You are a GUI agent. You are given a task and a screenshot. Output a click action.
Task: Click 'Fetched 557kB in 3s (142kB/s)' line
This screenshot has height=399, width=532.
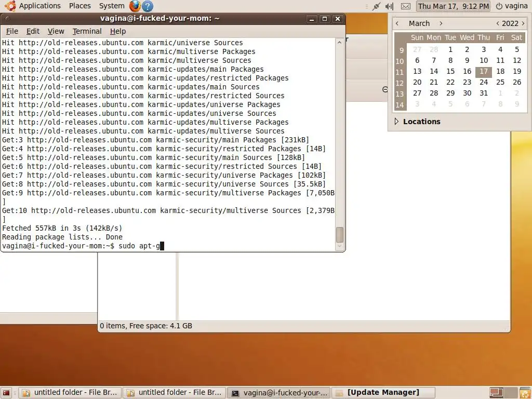62,228
